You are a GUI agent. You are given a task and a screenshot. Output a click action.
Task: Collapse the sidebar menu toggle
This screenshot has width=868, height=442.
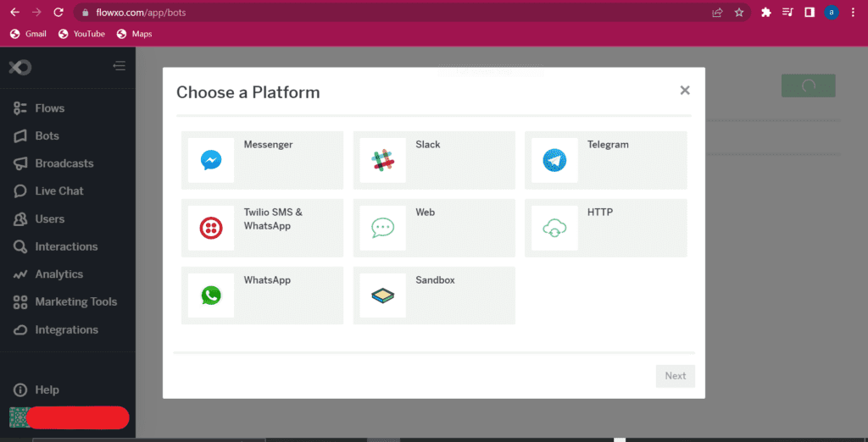(x=119, y=66)
